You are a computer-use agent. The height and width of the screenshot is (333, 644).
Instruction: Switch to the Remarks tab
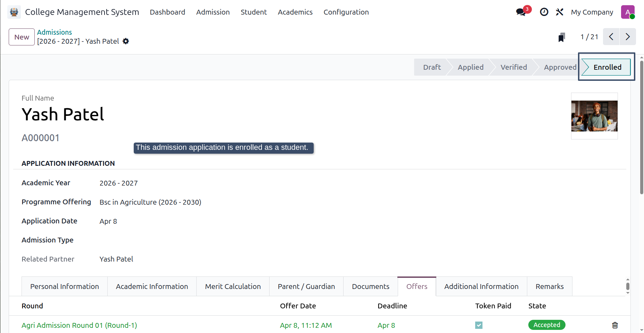pyautogui.click(x=550, y=287)
